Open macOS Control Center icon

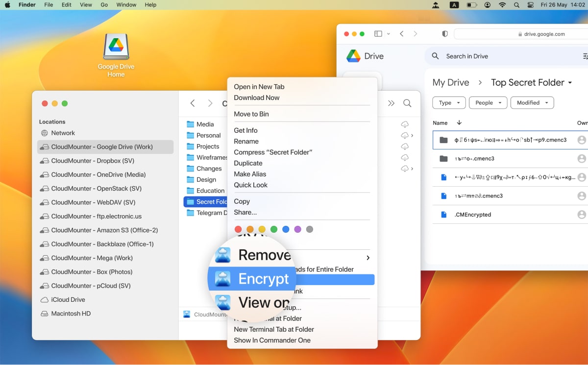(x=530, y=5)
